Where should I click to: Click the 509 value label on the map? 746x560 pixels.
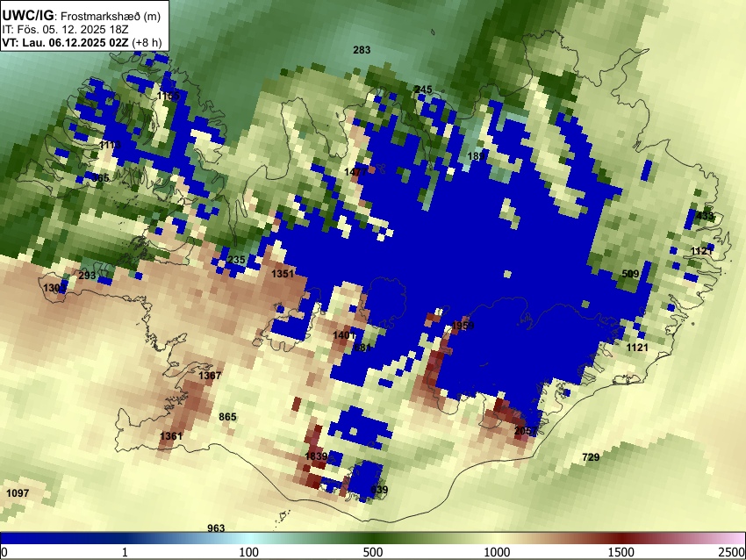point(630,274)
